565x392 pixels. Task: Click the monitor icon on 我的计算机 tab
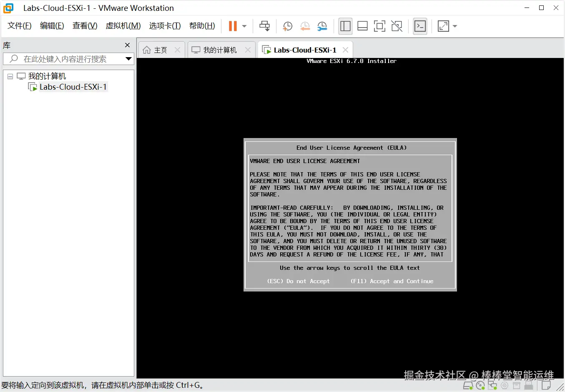click(196, 50)
